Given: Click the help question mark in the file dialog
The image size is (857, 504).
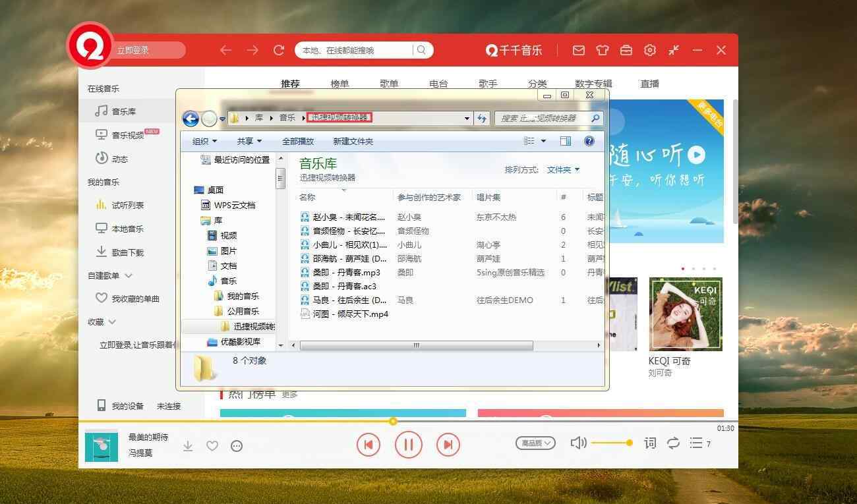Looking at the screenshot, I should (589, 141).
